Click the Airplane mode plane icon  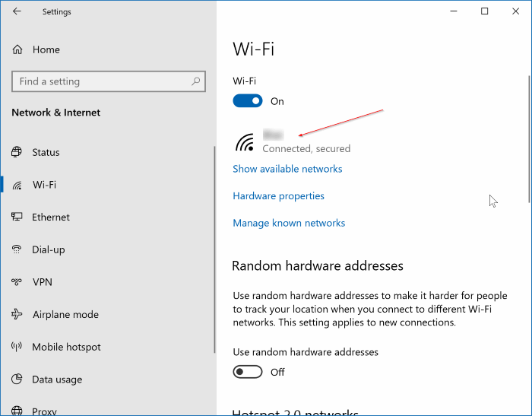(17, 314)
